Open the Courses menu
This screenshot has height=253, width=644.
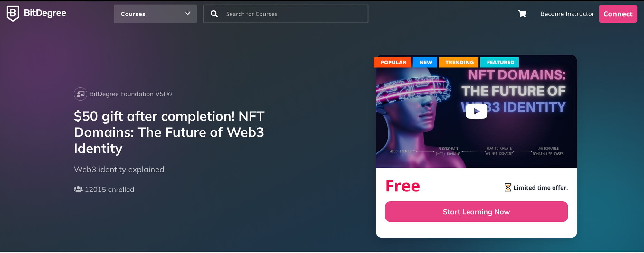tap(155, 14)
